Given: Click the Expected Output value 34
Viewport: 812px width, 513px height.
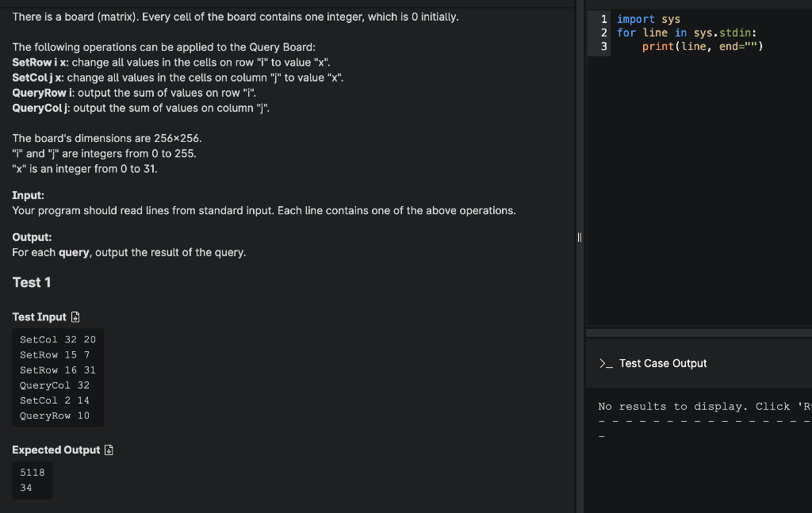Looking at the screenshot, I should tap(27, 486).
